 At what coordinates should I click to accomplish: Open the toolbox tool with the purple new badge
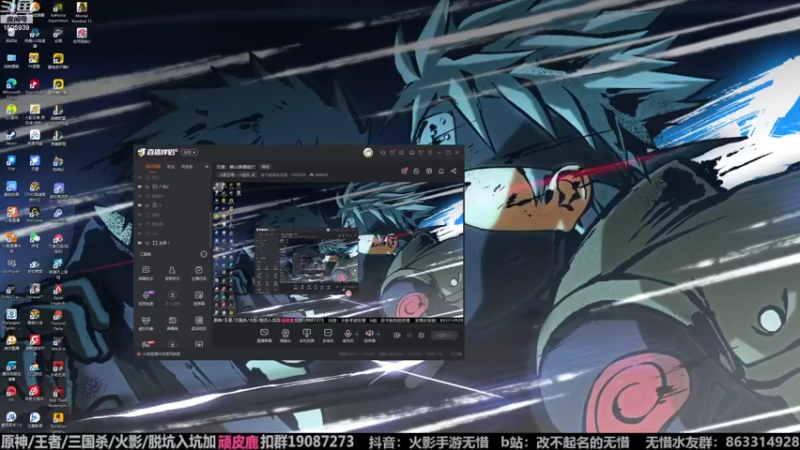pyautogui.click(x=146, y=298)
